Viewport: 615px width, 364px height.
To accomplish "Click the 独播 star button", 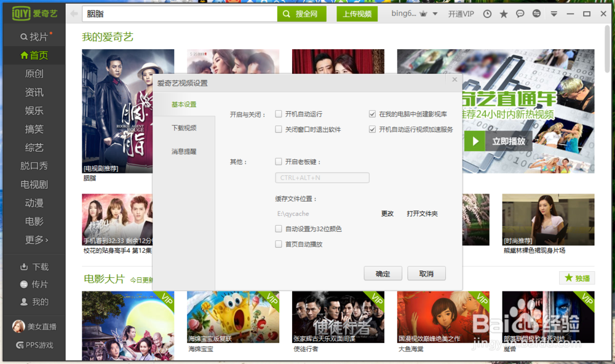I will (x=577, y=278).
